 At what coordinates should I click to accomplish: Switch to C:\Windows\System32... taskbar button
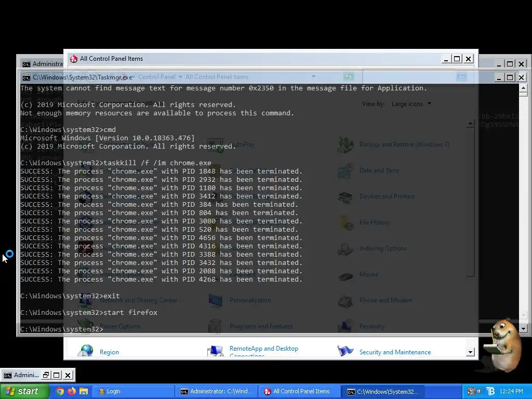click(x=383, y=392)
